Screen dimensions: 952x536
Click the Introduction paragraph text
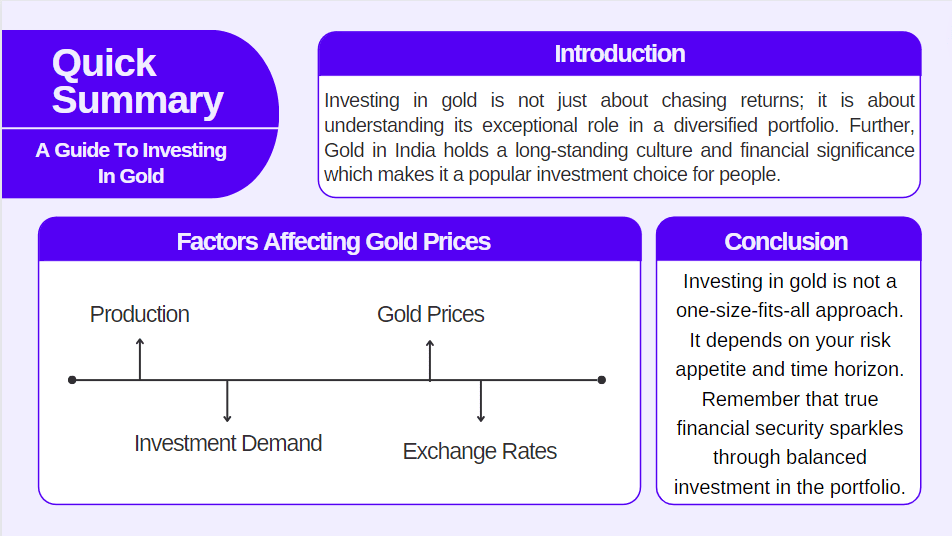click(619, 138)
